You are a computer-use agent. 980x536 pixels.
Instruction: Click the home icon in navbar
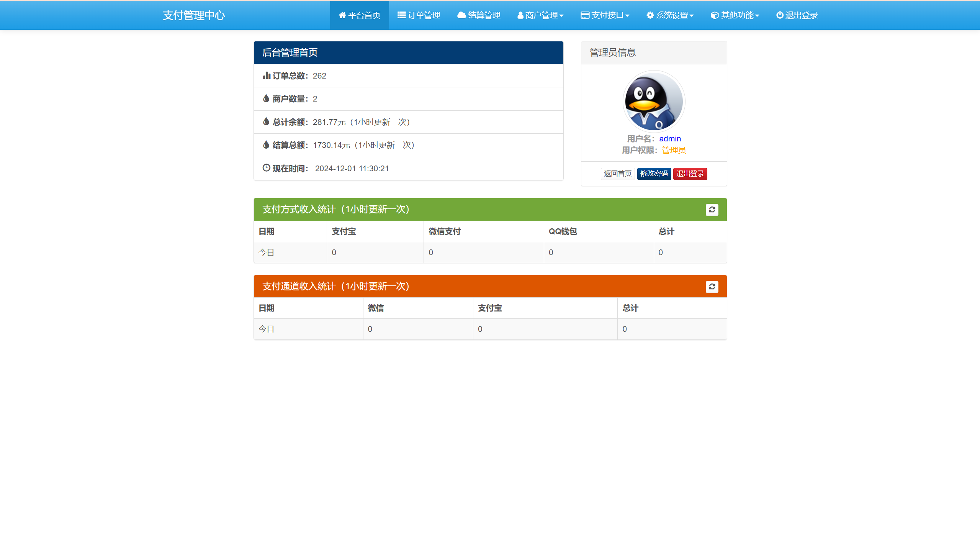342,15
